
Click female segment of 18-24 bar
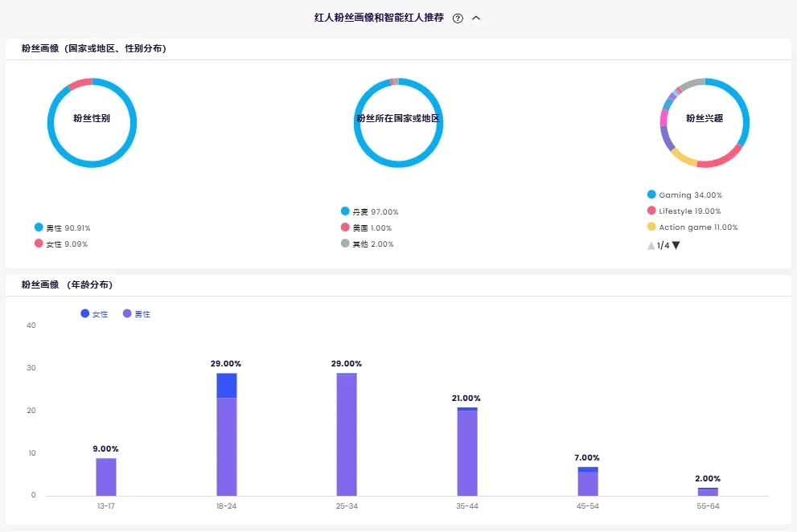(x=227, y=386)
